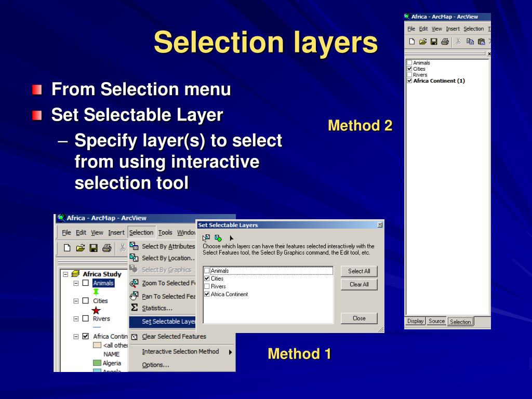Toggle Cities layer visibility in Africa Study tree
This screenshot has width=532, height=399.
coord(86,301)
